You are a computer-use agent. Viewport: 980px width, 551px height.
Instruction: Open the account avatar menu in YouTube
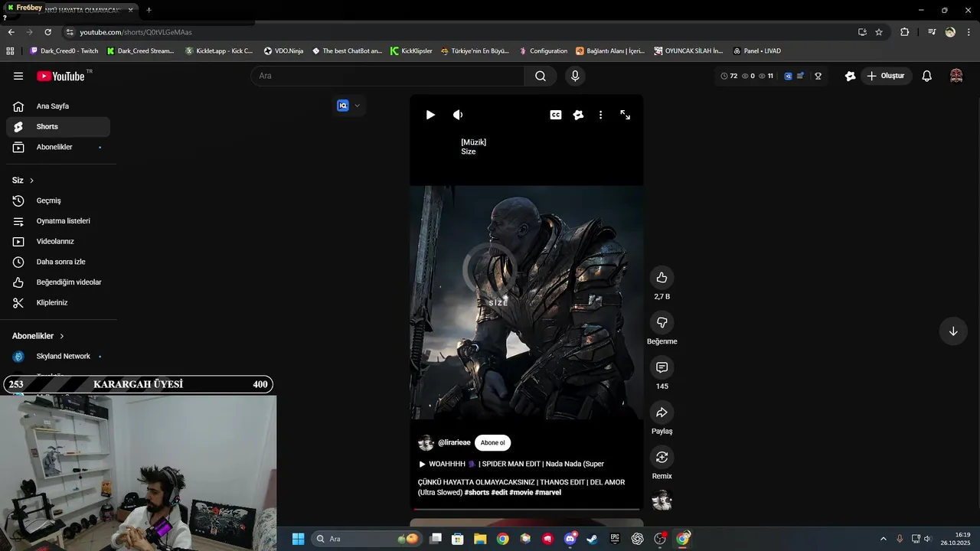956,76
